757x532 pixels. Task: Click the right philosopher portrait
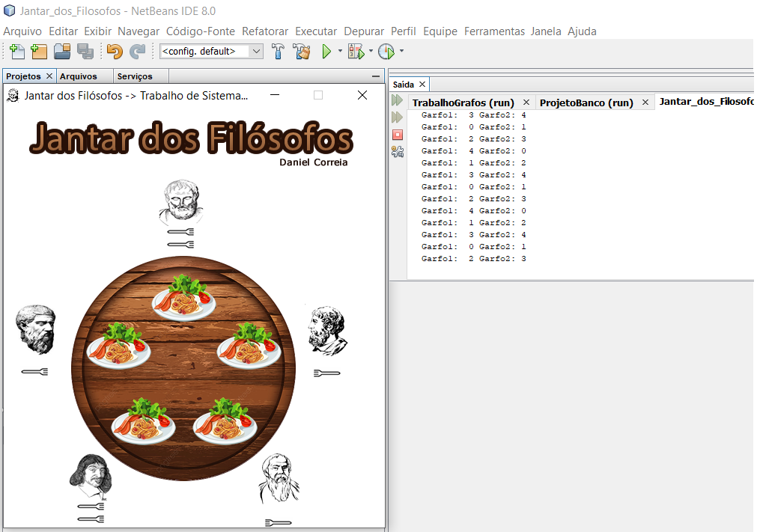(327, 331)
